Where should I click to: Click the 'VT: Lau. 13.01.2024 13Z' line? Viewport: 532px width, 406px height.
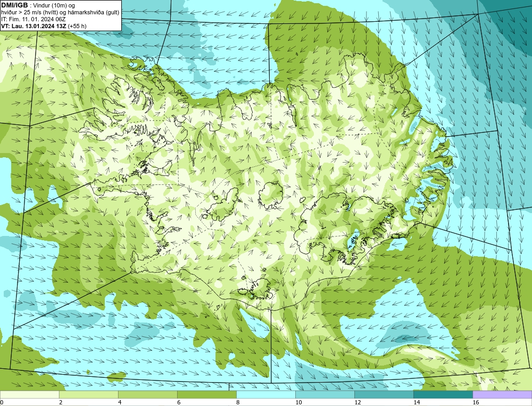[34, 26]
